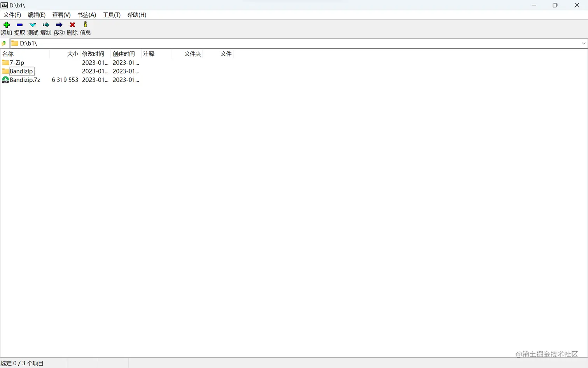The width and height of the screenshot is (588, 368).
Task: Open the 帮助(H) menu
Action: pyautogui.click(x=137, y=15)
